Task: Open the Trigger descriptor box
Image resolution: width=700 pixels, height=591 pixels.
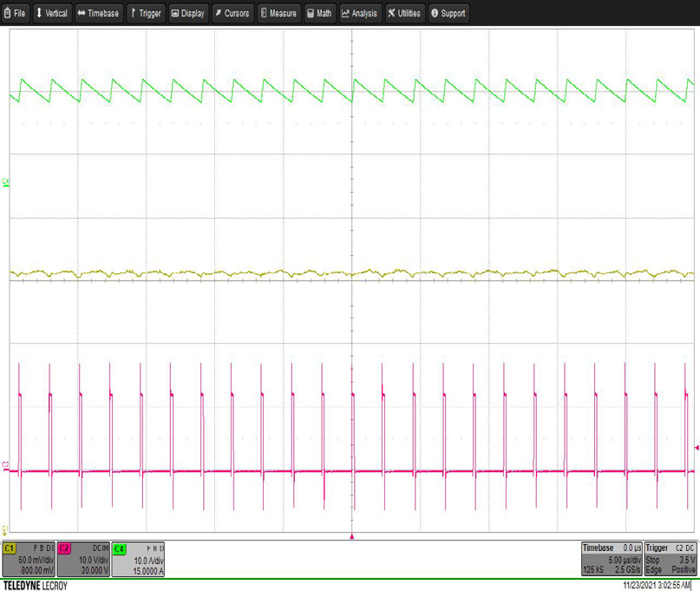Action: click(670, 560)
